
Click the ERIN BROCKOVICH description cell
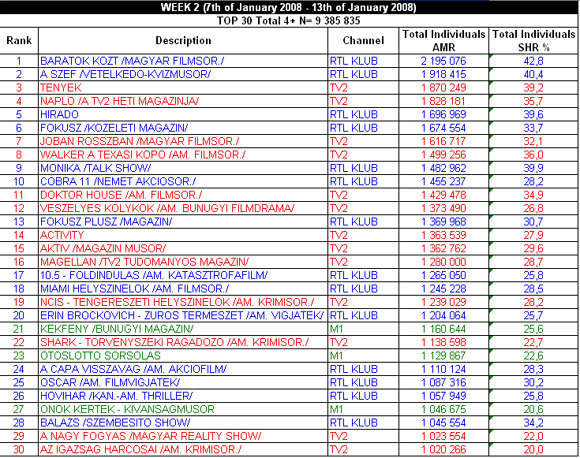[x=183, y=316]
